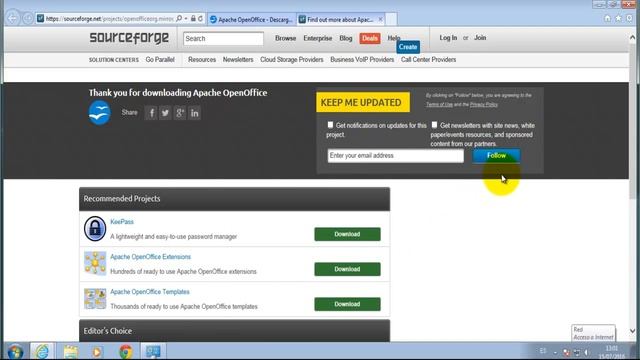Viewport: 640px width, 360px height.
Task: Click the address bar search magnifier icon
Action: pyautogui.click(x=179, y=18)
